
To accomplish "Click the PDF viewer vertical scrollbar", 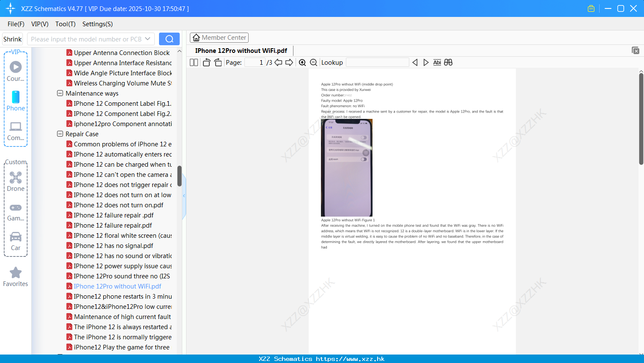I will (x=641, y=119).
